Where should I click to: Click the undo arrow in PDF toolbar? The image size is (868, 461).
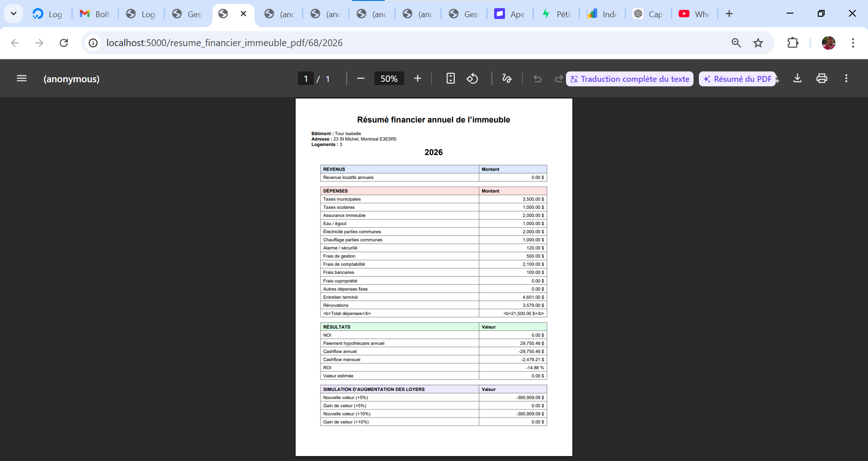pyautogui.click(x=538, y=79)
